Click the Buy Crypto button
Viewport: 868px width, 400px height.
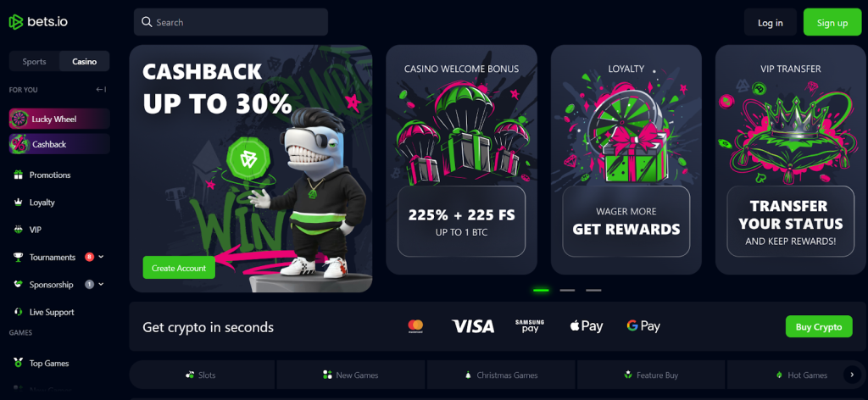tap(820, 326)
